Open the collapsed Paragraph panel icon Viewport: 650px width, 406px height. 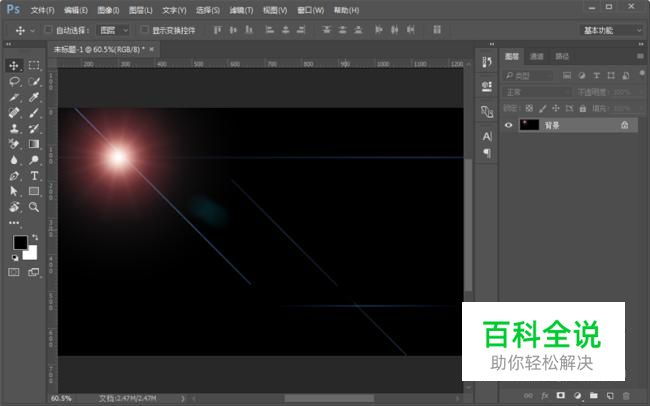(487, 153)
